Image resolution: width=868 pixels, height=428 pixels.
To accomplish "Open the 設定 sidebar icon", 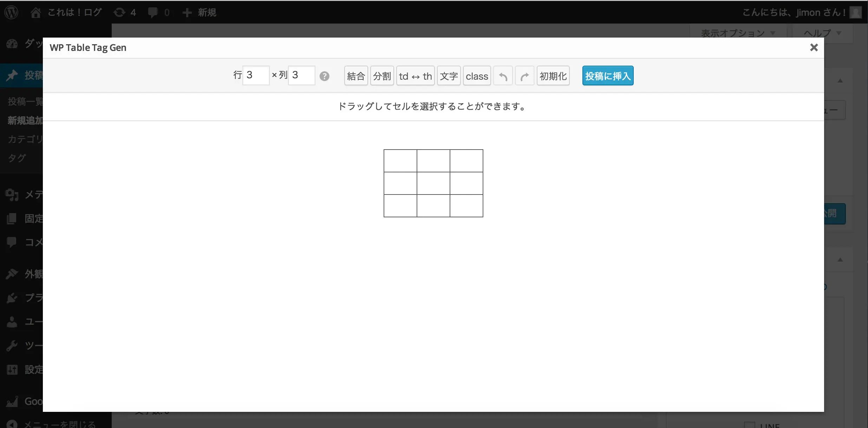I will 12,369.
